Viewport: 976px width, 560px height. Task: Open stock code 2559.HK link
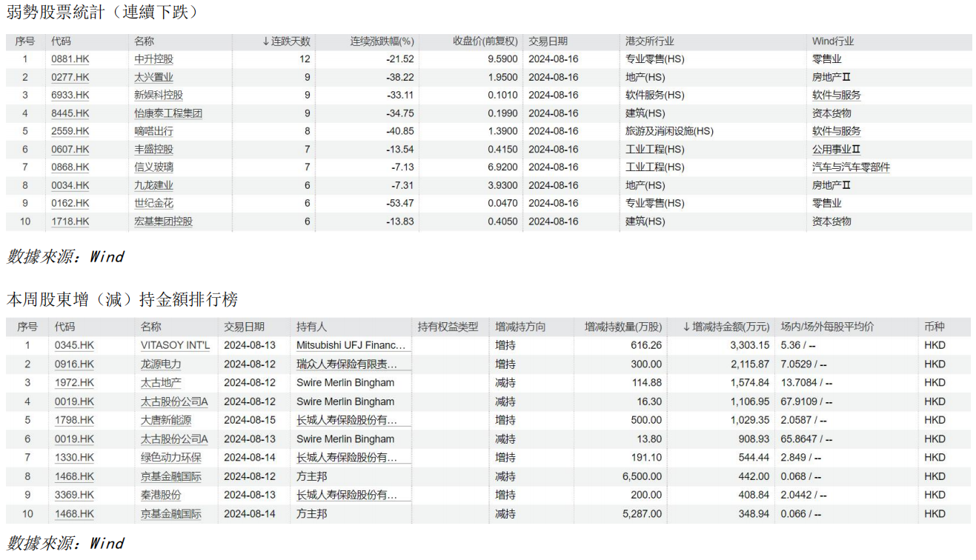tap(70, 131)
